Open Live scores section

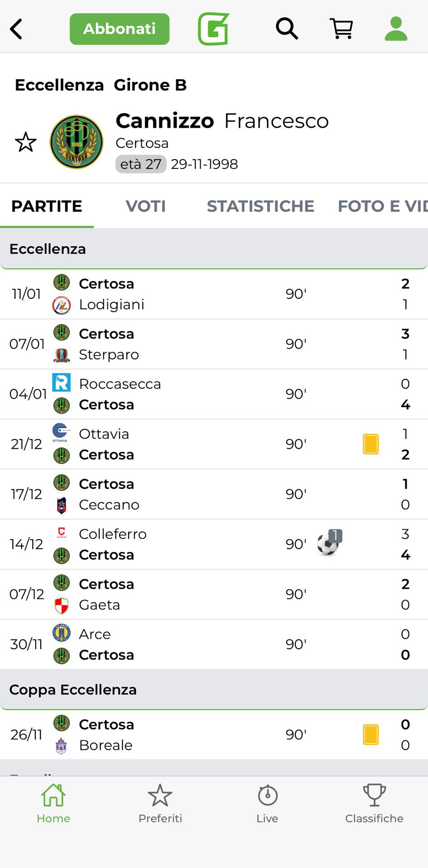coord(267,804)
